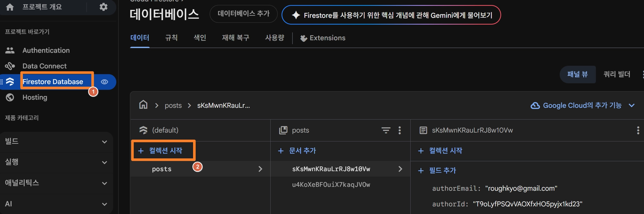644x214 pixels.
Task: Open document more options menu
Action: 638,130
